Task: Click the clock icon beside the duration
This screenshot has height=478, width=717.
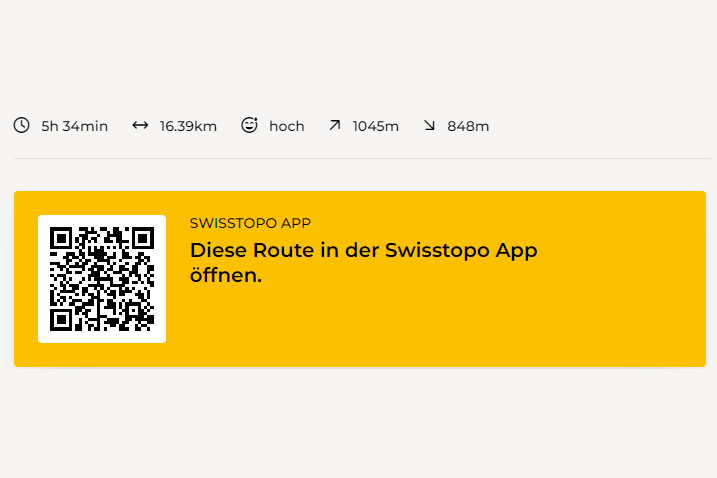Action: click(x=21, y=126)
